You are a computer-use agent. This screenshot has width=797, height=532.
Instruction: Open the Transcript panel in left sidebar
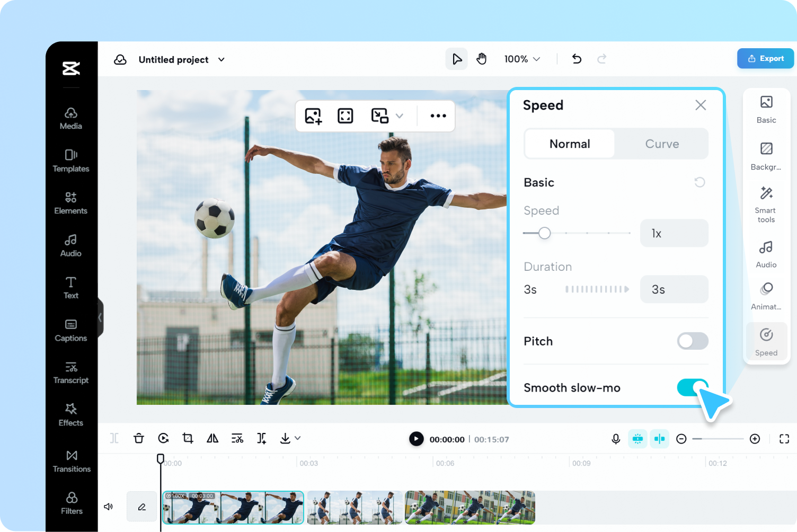[71, 373]
